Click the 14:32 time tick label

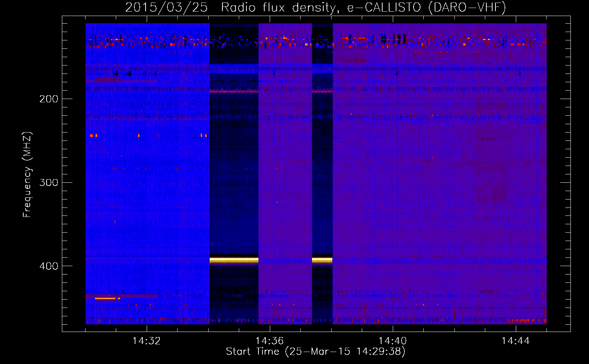point(146,341)
